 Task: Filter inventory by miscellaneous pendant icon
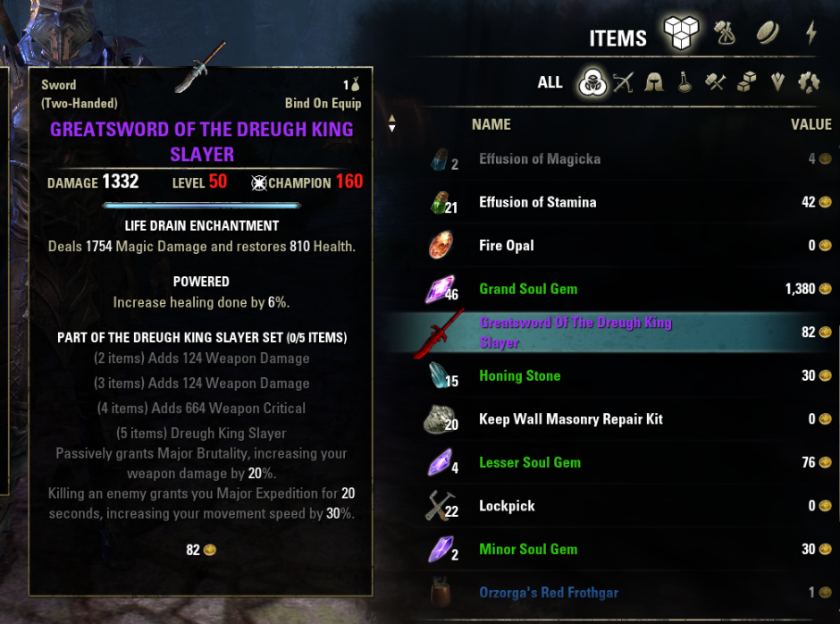pos(777,82)
